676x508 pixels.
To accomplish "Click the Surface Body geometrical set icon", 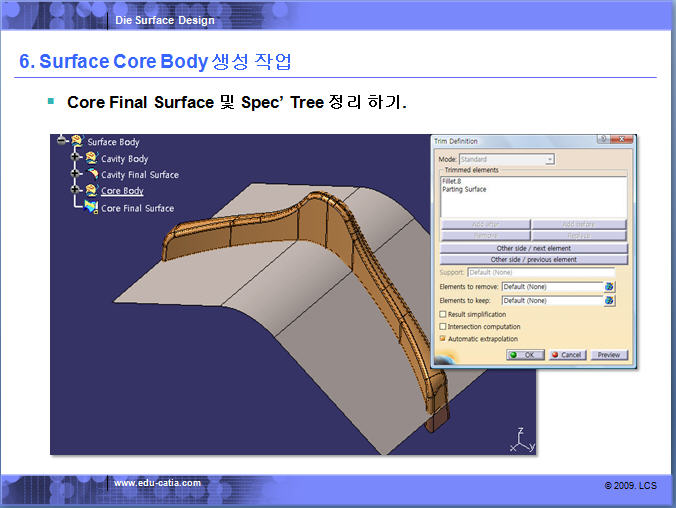I will 76,141.
